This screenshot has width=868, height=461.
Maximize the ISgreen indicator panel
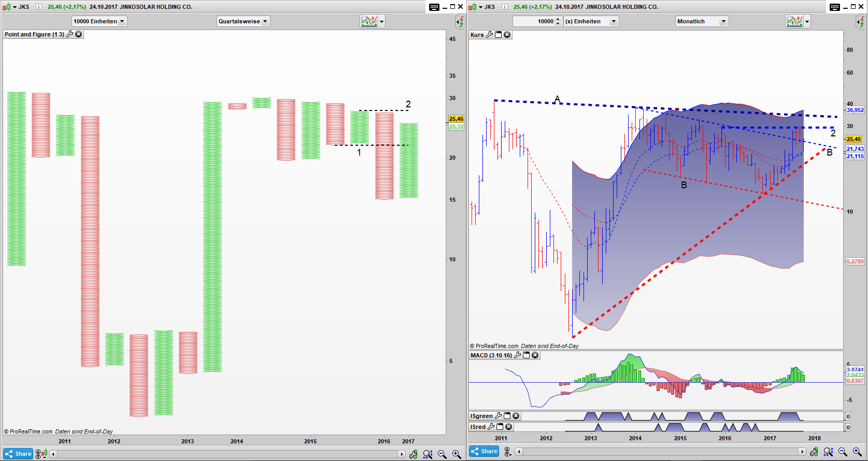[x=507, y=416]
